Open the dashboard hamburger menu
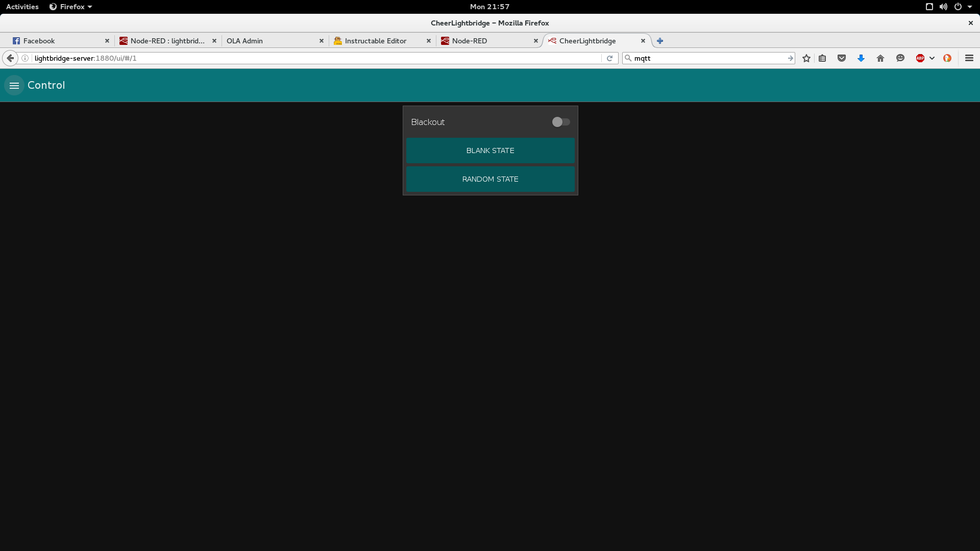This screenshot has width=980, height=551. [14, 86]
